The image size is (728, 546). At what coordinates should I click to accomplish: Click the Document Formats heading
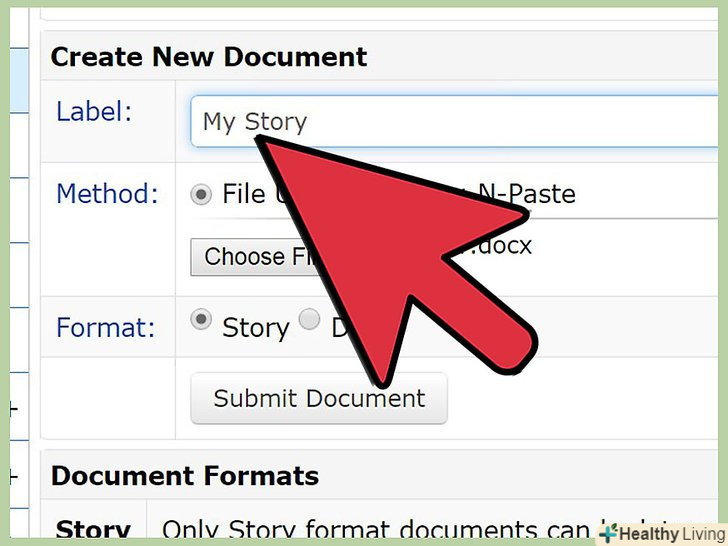point(185,475)
